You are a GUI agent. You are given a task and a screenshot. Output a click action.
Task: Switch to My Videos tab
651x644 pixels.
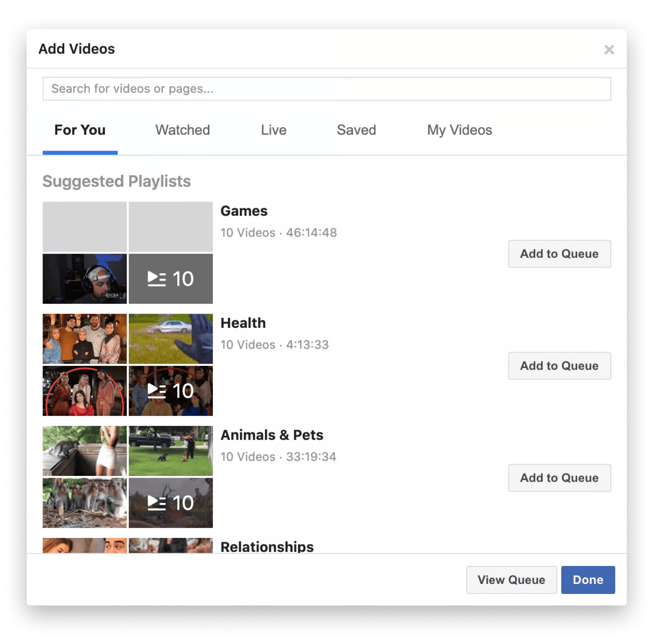459,130
